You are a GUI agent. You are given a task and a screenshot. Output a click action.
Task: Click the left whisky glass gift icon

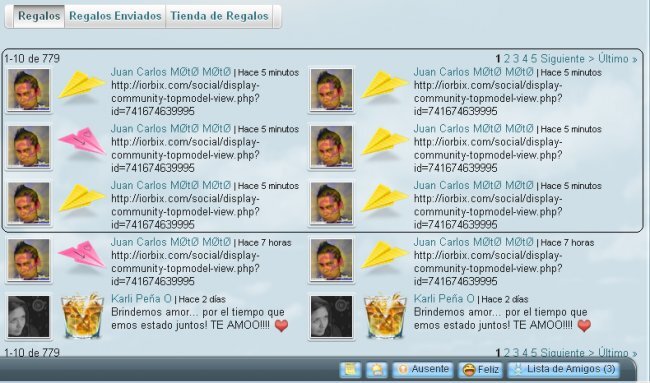coord(82,316)
